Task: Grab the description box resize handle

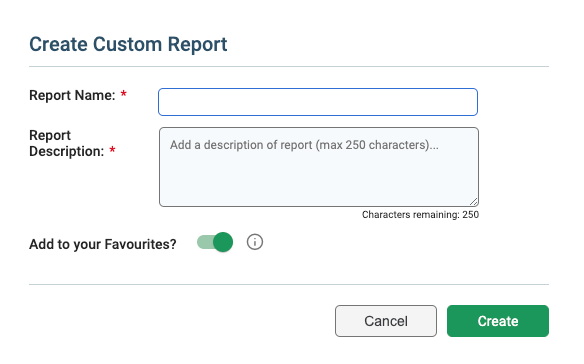Action: point(473,202)
